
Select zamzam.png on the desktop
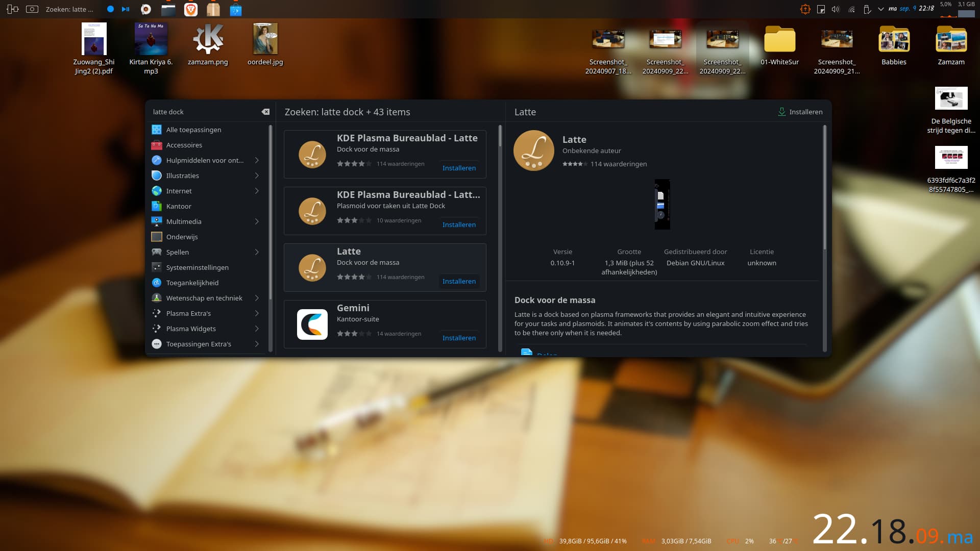(x=208, y=45)
